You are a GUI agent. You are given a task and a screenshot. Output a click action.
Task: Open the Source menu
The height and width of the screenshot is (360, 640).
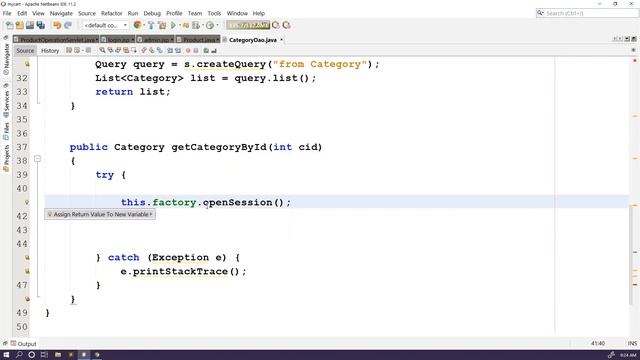87,13
